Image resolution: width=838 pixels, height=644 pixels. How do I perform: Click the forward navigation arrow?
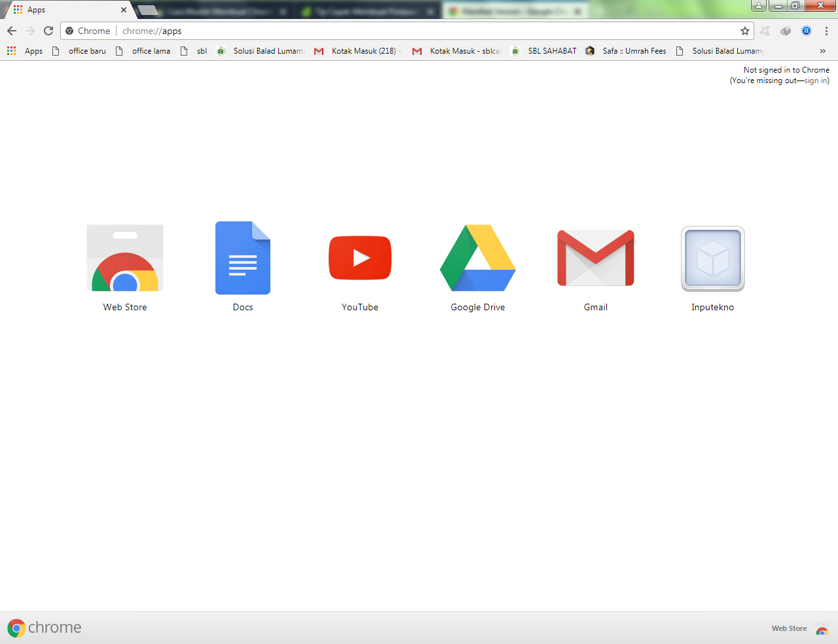tap(30, 31)
